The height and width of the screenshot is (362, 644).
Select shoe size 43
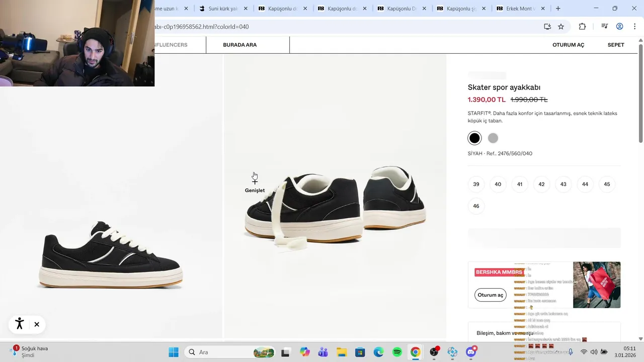tap(563, 184)
